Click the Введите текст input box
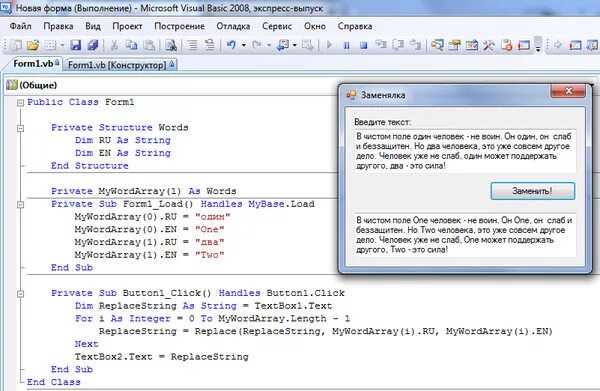 [x=465, y=151]
